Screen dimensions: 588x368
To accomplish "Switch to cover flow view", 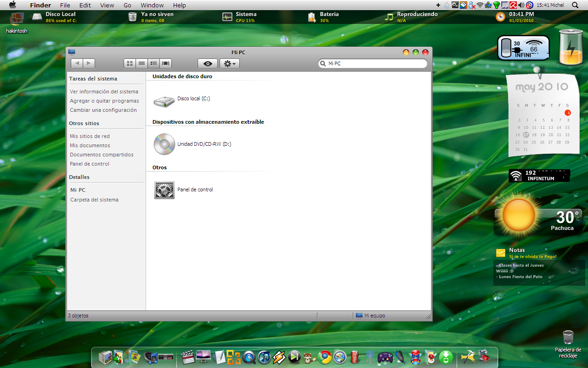I will pyautogui.click(x=166, y=63).
